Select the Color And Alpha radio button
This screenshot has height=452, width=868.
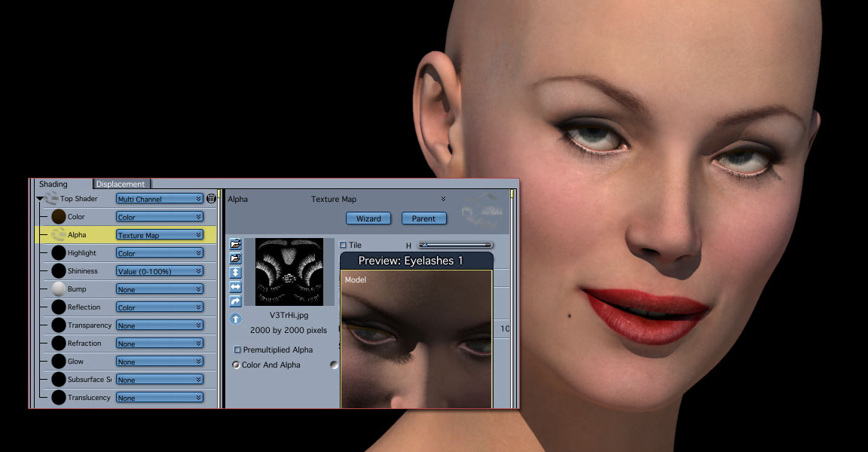tap(236, 365)
